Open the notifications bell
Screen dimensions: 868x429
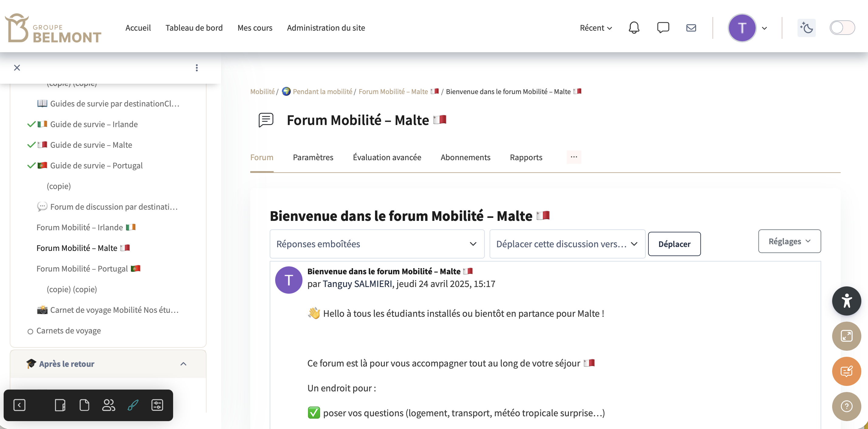coord(634,28)
